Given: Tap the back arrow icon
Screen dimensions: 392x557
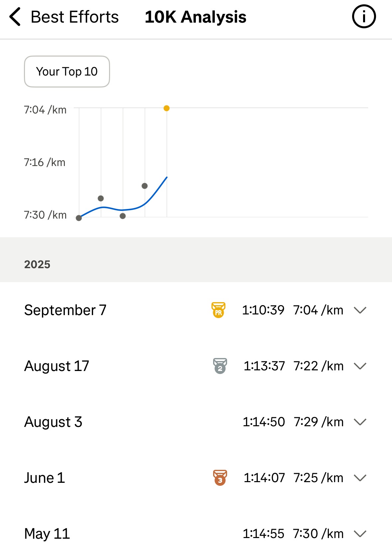Looking at the screenshot, I should point(15,17).
